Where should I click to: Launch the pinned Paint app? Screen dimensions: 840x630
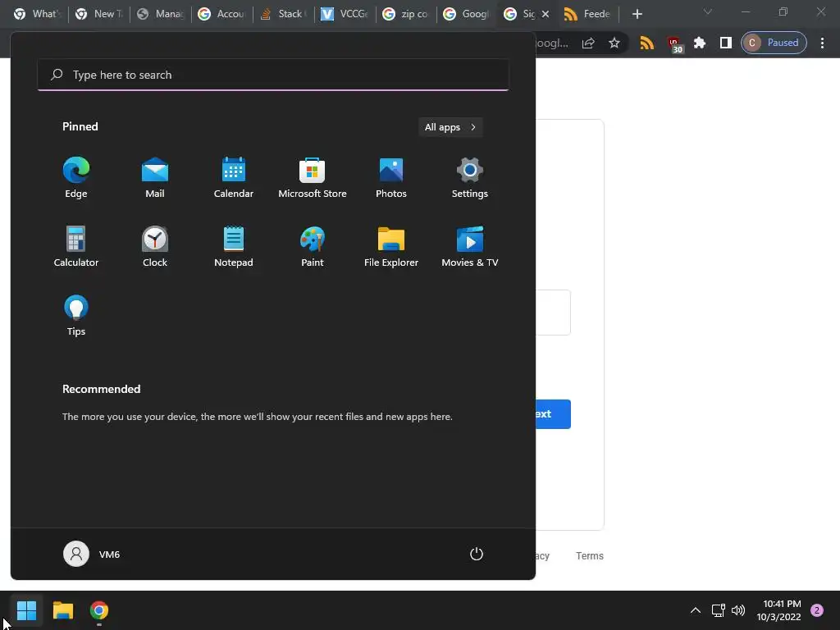[313, 246]
